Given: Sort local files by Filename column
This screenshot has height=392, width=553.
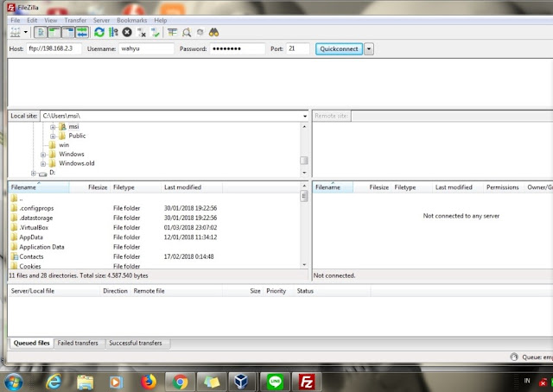Looking at the screenshot, I should [x=39, y=187].
